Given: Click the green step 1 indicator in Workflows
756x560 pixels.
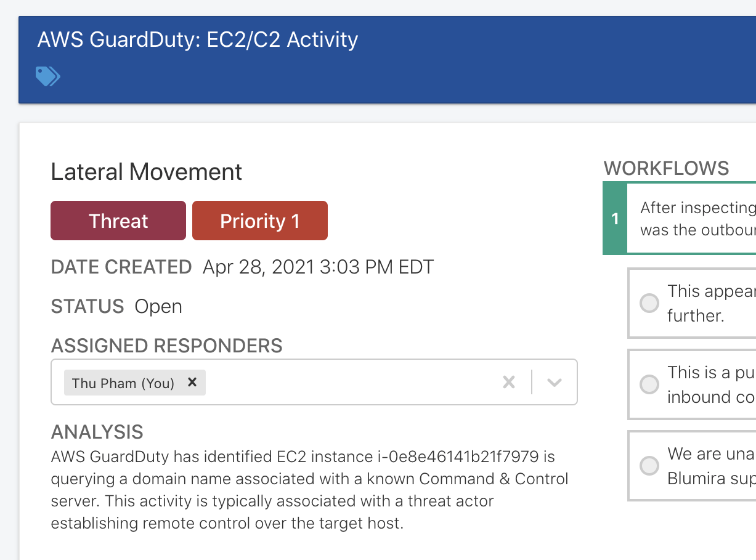Looking at the screenshot, I should click(x=614, y=218).
